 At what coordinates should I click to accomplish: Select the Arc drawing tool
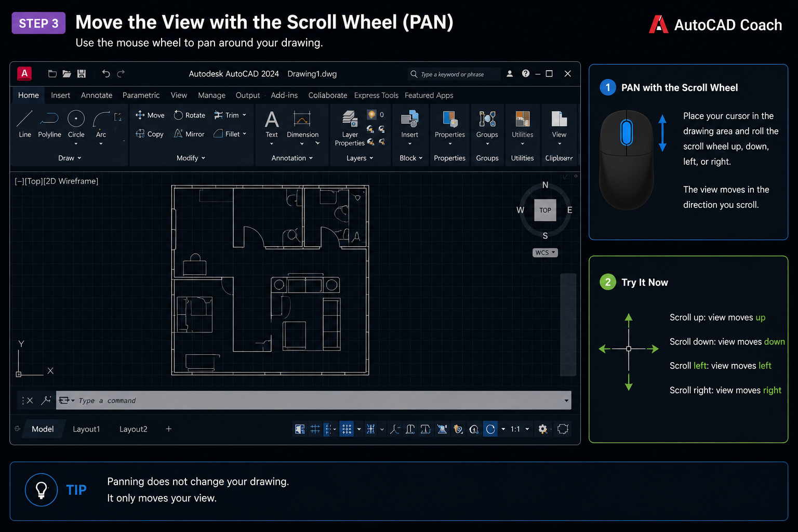pos(101,124)
